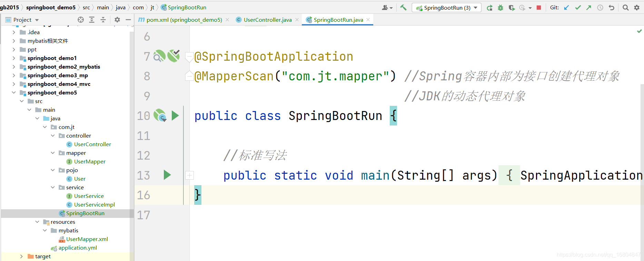Open dropdown arrow next to profiler run icon
The image size is (644, 261).
(x=530, y=8)
